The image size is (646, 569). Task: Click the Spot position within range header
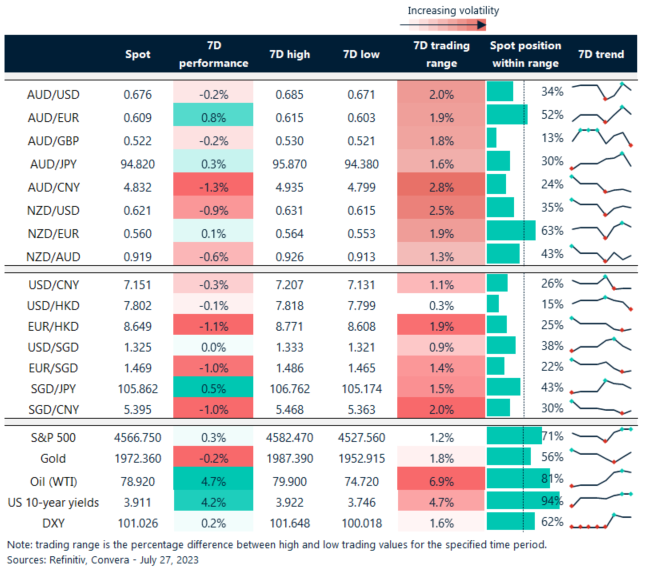coord(525,55)
